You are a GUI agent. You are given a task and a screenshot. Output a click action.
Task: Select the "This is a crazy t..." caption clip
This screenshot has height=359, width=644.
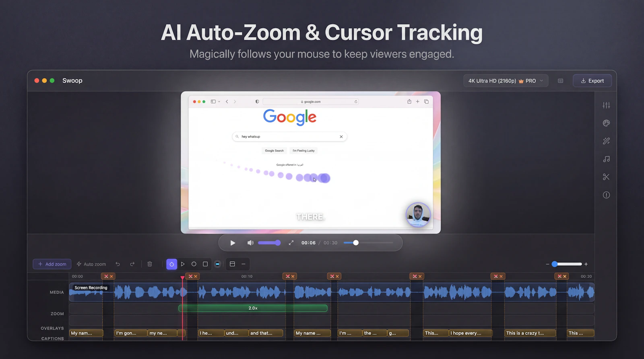(x=530, y=333)
